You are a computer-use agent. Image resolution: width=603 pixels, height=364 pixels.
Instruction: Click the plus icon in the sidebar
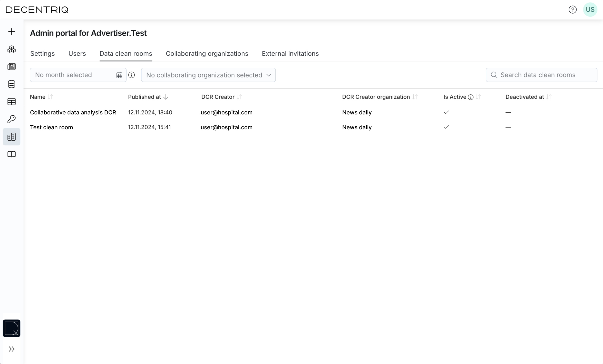coord(12,32)
